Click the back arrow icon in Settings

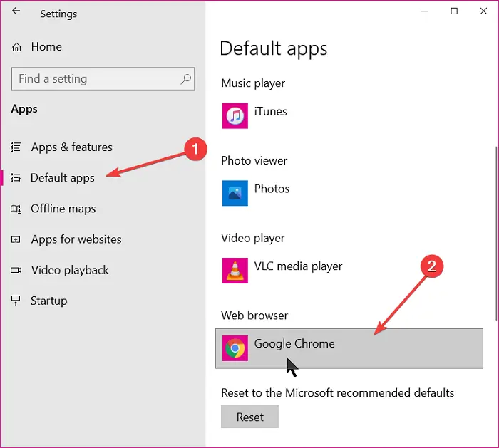[16, 11]
